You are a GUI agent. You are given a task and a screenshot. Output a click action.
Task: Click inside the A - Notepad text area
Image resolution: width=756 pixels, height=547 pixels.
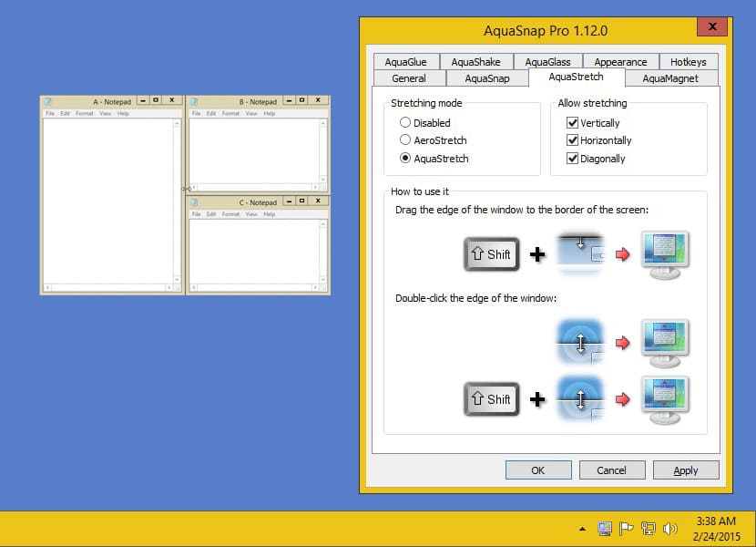point(108,201)
